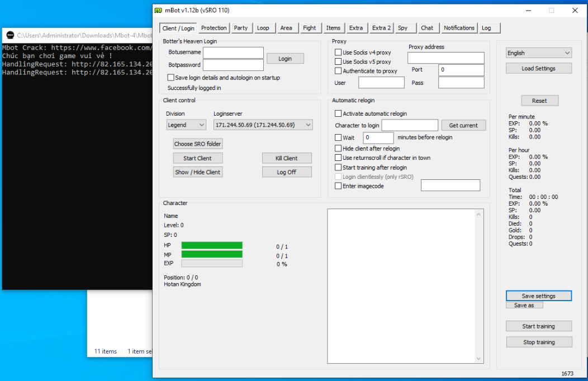Go to the Notifications tab
588x381 pixels.
(459, 28)
